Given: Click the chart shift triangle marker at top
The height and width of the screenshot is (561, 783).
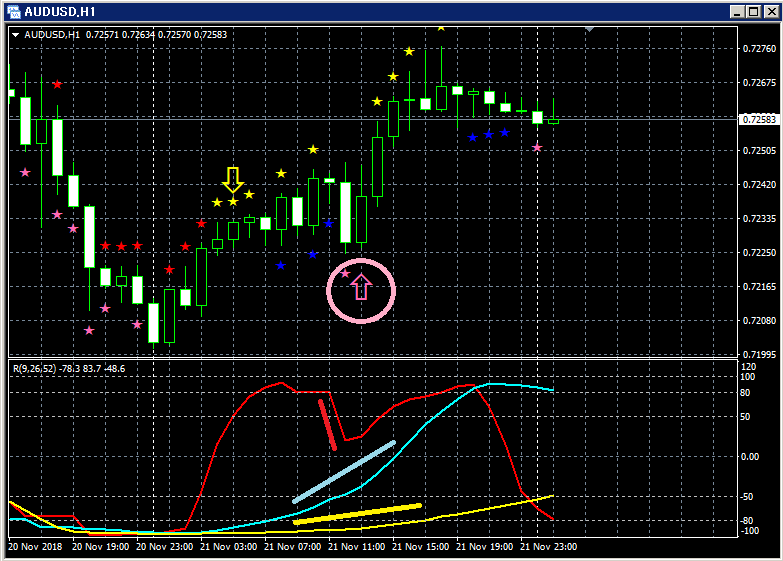Looking at the screenshot, I should coord(590,29).
